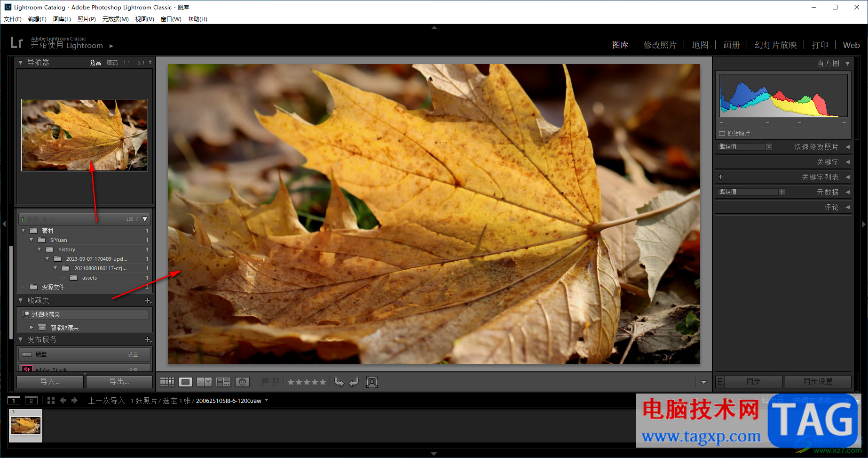Open the Edit (编辑) menu
Screen dimensions: 868x458
click(x=37, y=19)
